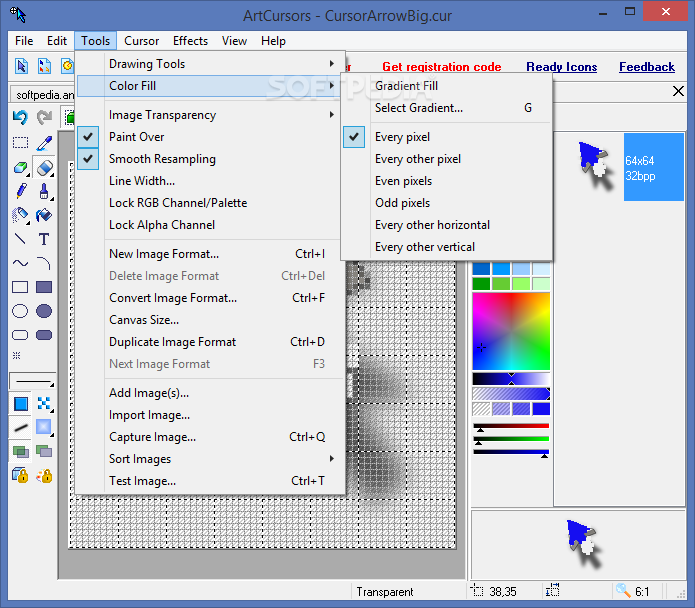Open the File menu
The image size is (695, 608).
pyautogui.click(x=24, y=41)
